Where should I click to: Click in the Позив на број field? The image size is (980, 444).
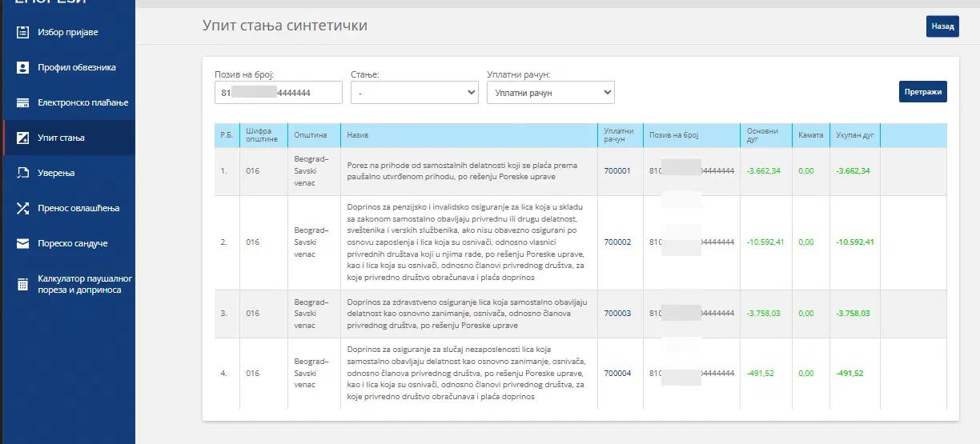[x=278, y=93]
